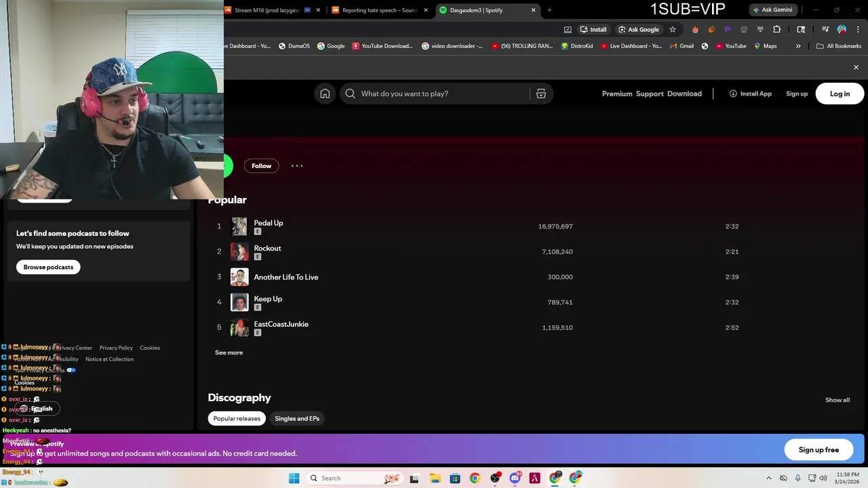This screenshot has width=868, height=488.
Task: Bookmark this page with the star icon
Action: point(672,29)
